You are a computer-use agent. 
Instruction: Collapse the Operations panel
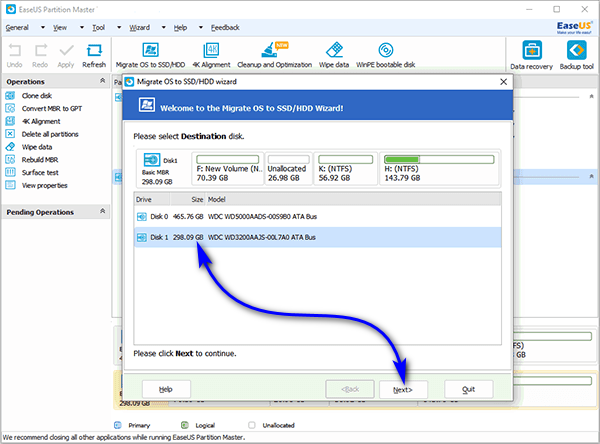pyautogui.click(x=101, y=81)
